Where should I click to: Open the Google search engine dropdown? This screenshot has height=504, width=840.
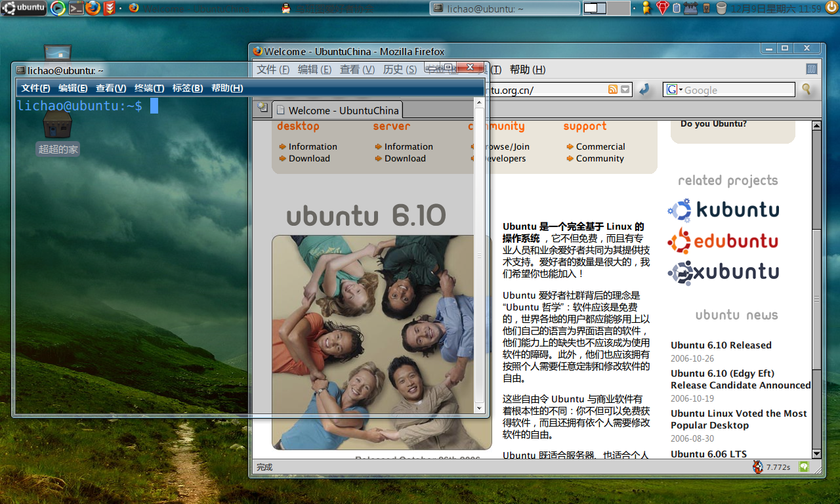(x=674, y=89)
